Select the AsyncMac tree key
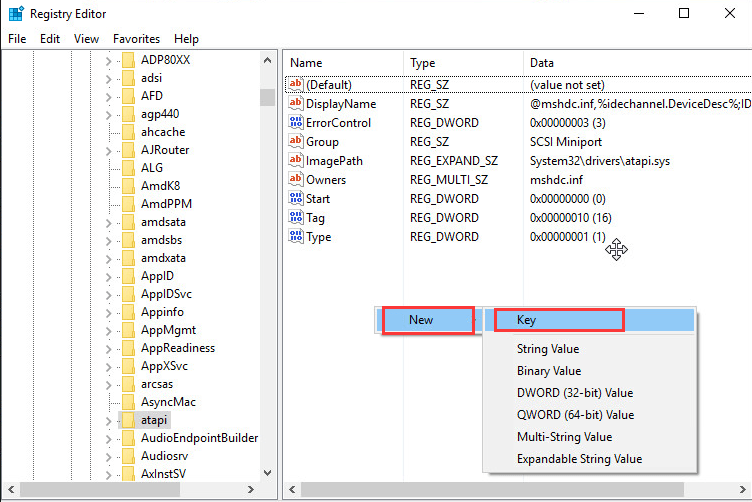The height and width of the screenshot is (502, 752). click(x=168, y=402)
